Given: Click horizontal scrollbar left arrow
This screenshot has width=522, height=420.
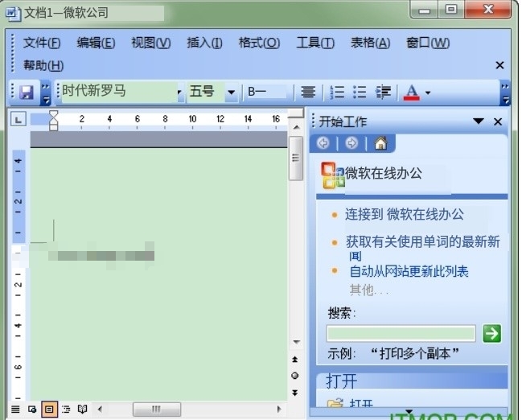Looking at the screenshot, I should pos(100,409).
